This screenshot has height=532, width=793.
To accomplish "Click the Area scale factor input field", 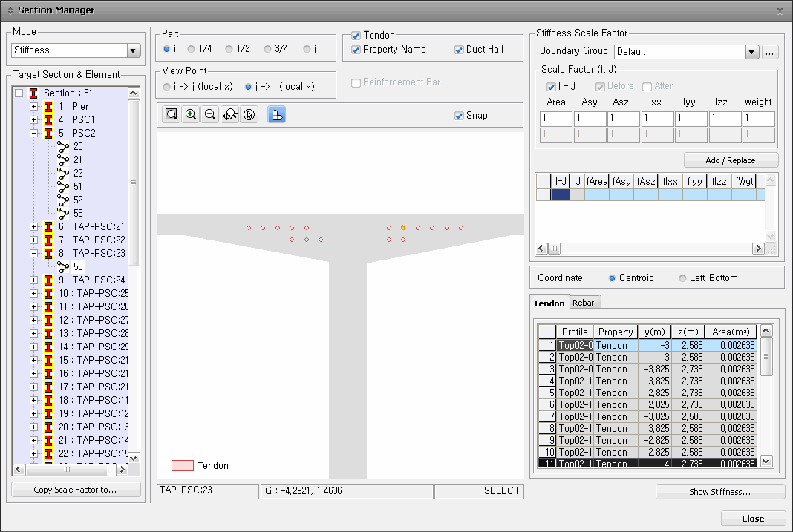I will [x=556, y=119].
